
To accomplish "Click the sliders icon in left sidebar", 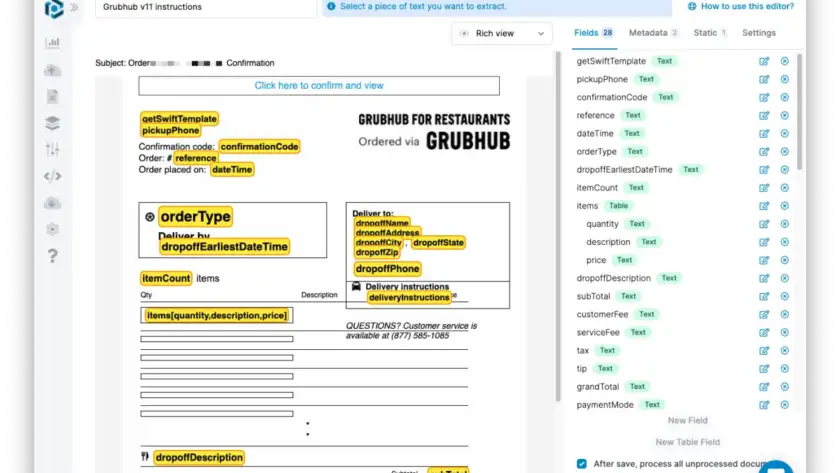I will tap(52, 149).
